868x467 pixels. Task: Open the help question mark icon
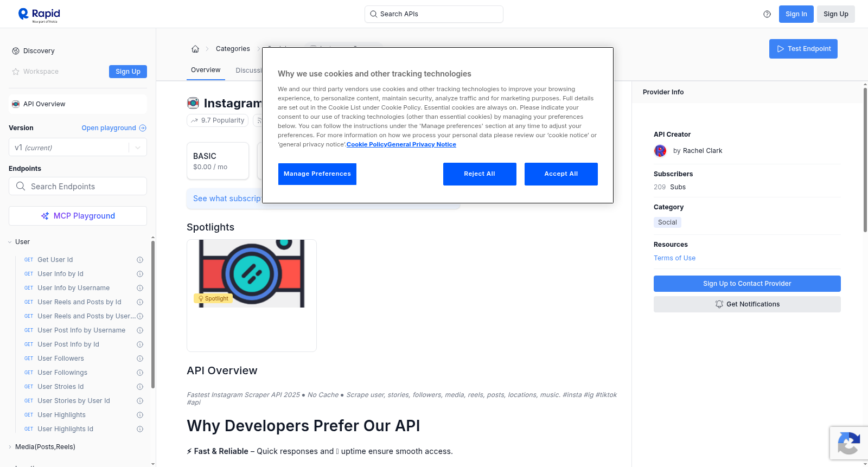tap(767, 14)
